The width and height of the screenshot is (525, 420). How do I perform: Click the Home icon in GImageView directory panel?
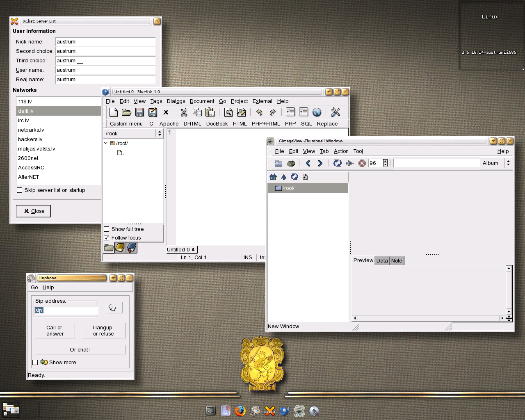point(273,177)
